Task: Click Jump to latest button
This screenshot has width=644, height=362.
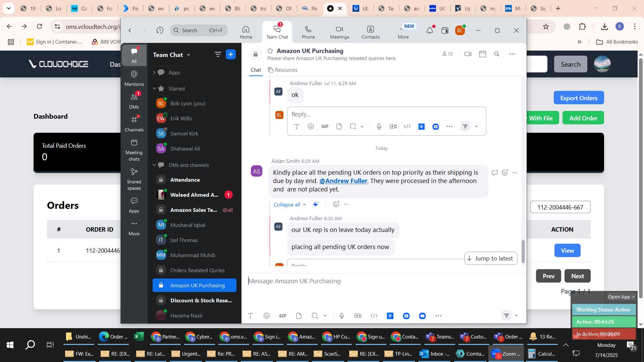Action: 491,258
